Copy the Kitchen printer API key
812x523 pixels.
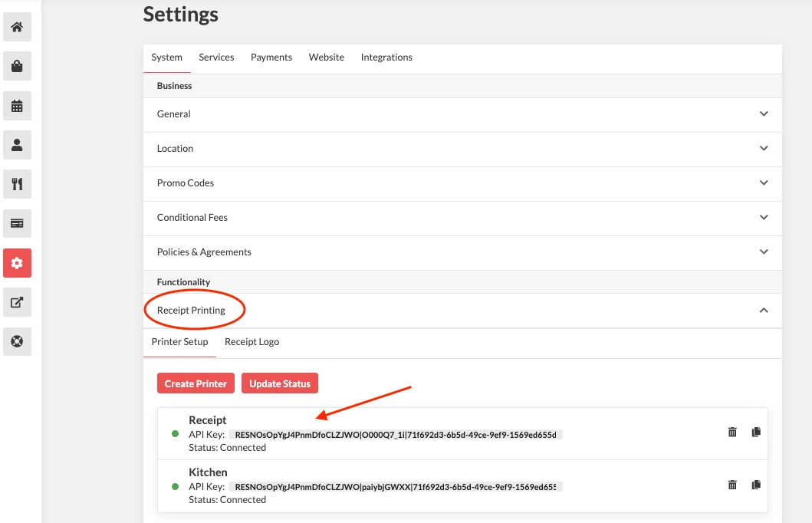tap(756, 485)
